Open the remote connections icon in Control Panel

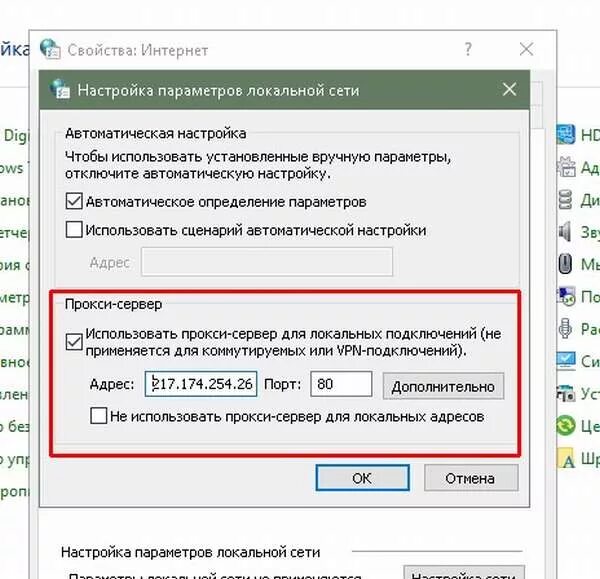tap(566, 296)
